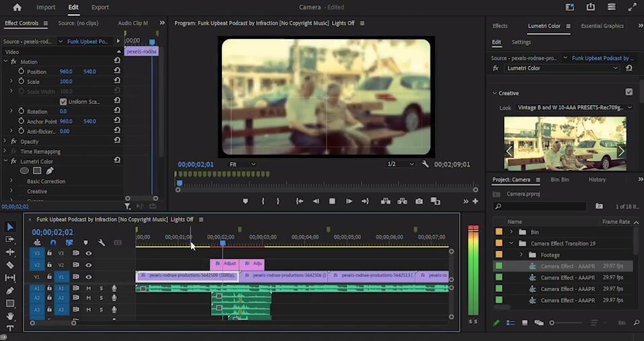Open timeline display settings wrench

tap(102, 243)
